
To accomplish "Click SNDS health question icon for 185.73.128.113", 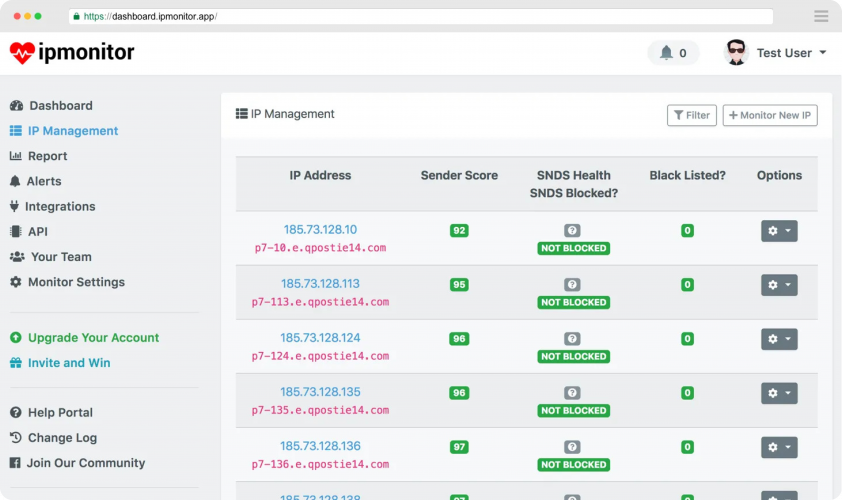I will tap(572, 285).
